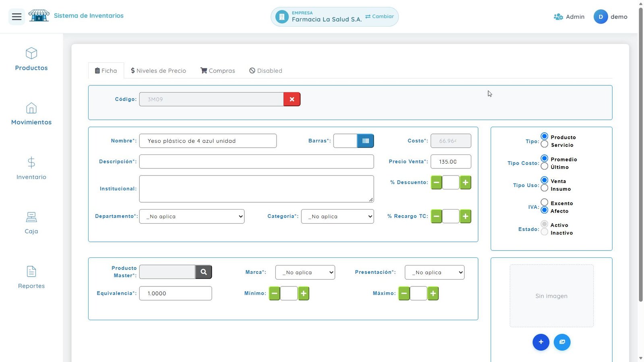Click the store logo icon

pos(39,16)
